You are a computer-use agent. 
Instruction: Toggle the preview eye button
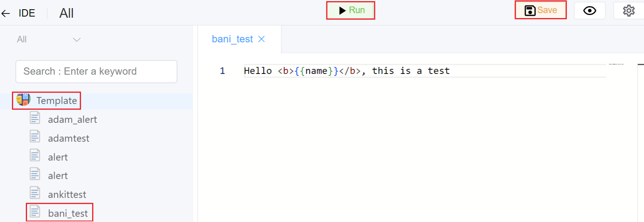(589, 11)
